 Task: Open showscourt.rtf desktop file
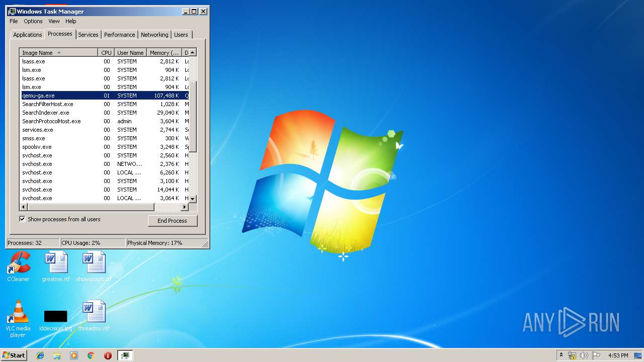coord(94,266)
